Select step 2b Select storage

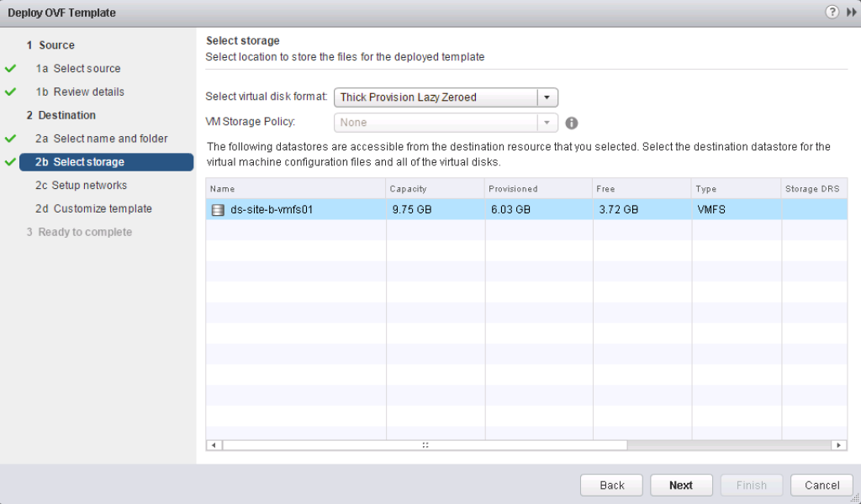(106, 162)
